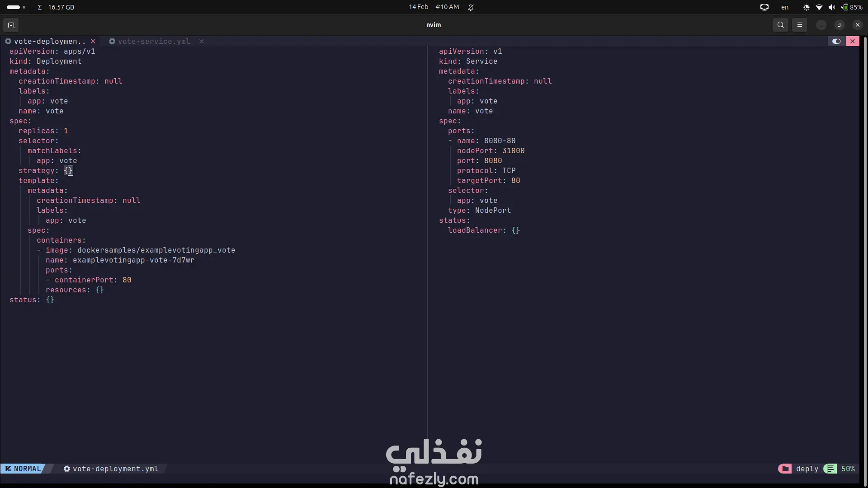Click the muted notification bell icon

pos(471,7)
